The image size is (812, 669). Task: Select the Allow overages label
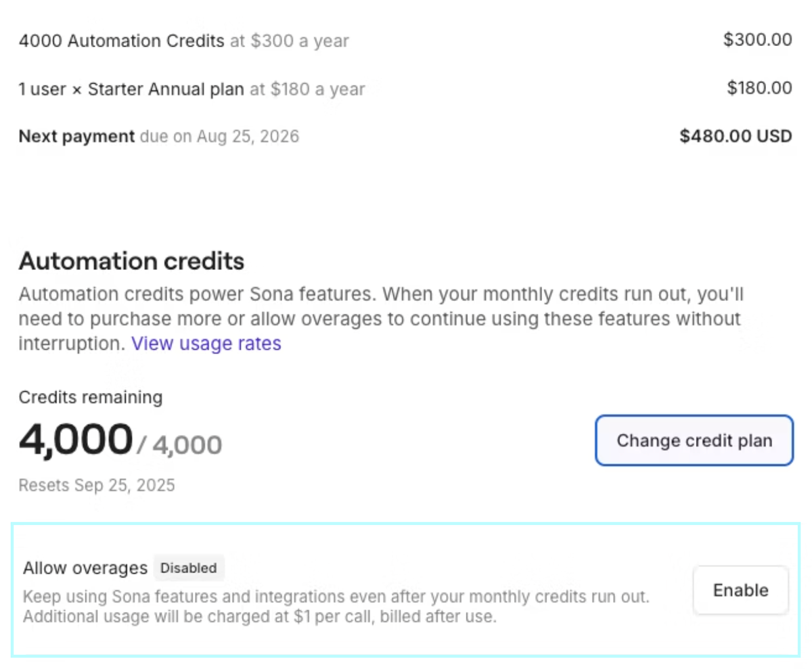[84, 568]
